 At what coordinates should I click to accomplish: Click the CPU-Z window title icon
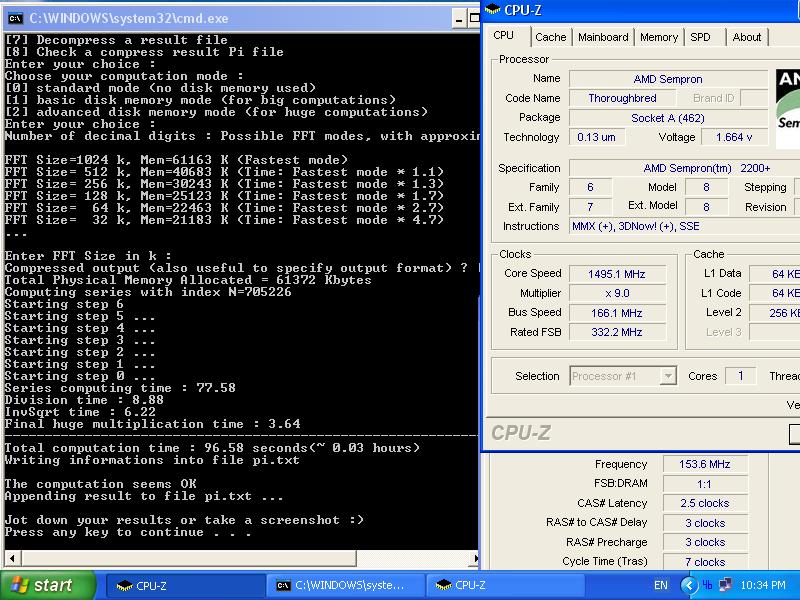point(493,10)
